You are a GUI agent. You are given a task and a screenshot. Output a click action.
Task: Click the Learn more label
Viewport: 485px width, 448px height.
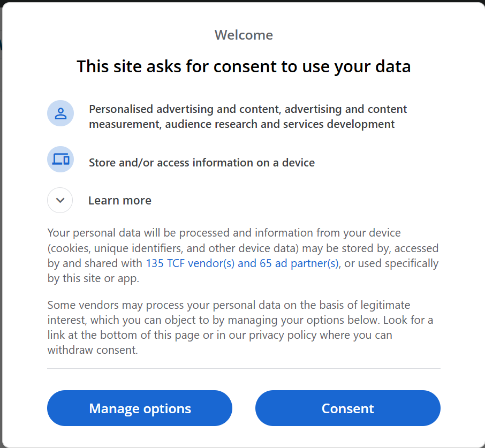120,200
